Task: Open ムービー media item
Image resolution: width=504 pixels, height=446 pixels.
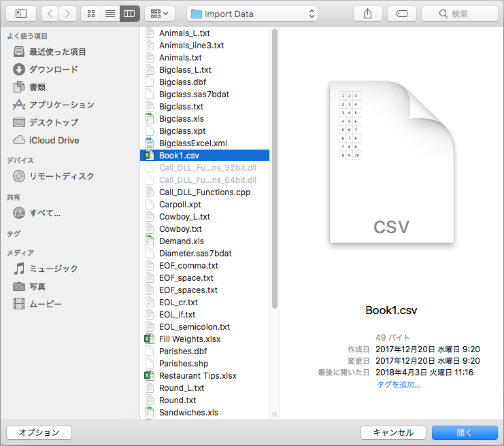Action: [x=37, y=304]
